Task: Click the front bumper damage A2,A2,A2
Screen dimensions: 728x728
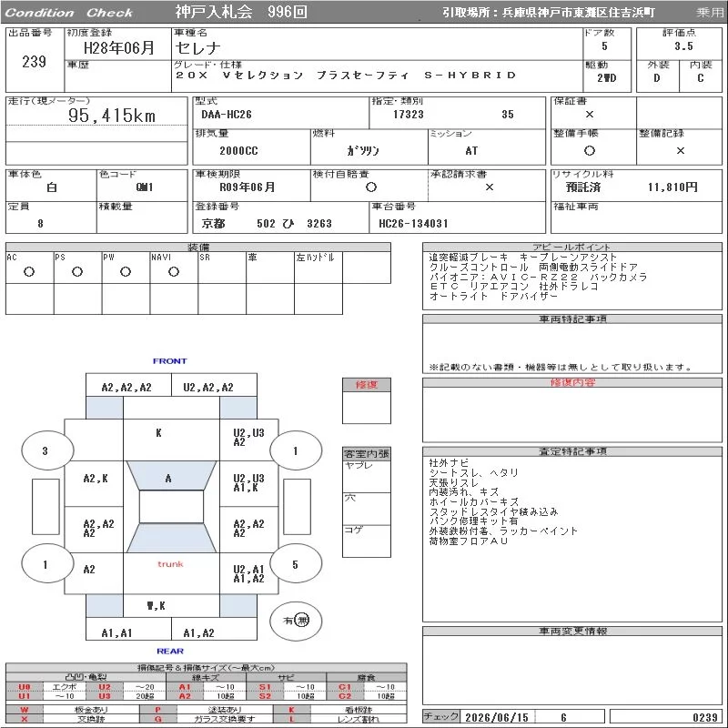Action: pyautogui.click(x=126, y=388)
